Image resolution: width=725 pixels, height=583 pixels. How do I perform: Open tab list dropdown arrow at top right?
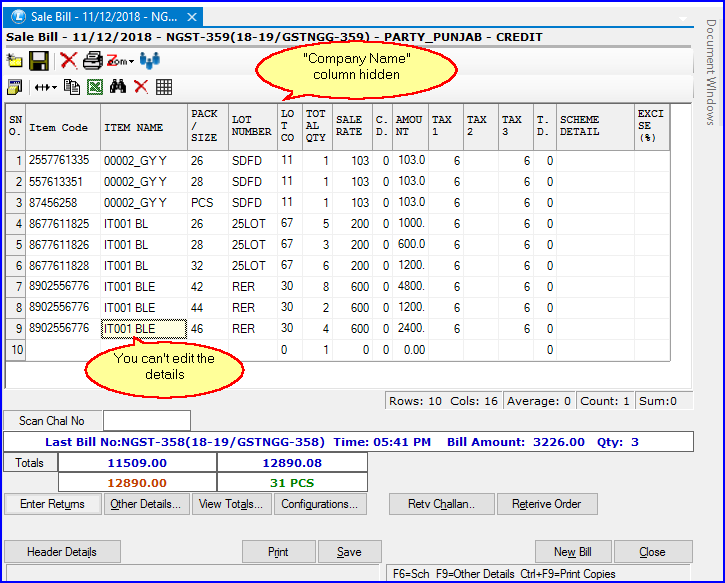coord(683,19)
